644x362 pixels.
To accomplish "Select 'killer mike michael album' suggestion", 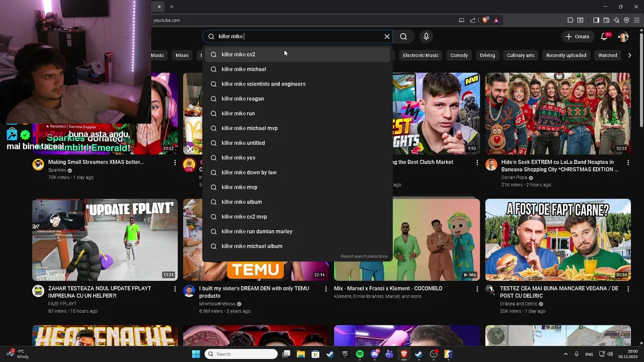I will click(297, 246).
